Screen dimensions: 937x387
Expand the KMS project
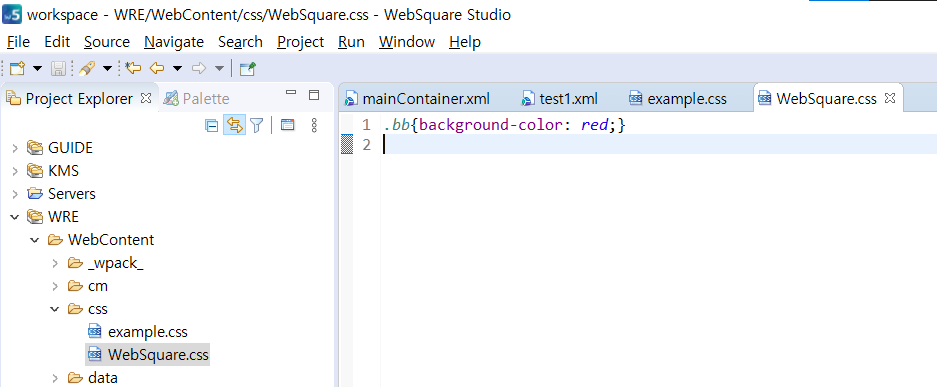pos(15,171)
